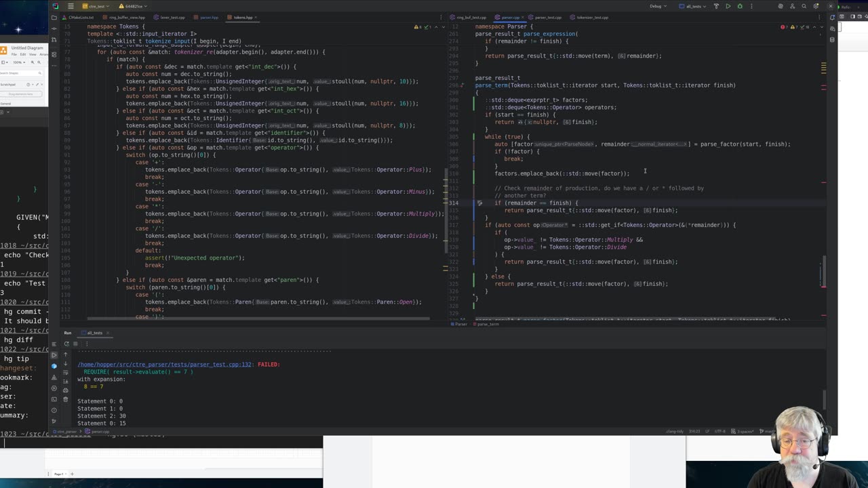Image resolution: width=868 pixels, height=488 pixels.
Task: Open the Debug build profile dropdown
Action: (x=658, y=6)
